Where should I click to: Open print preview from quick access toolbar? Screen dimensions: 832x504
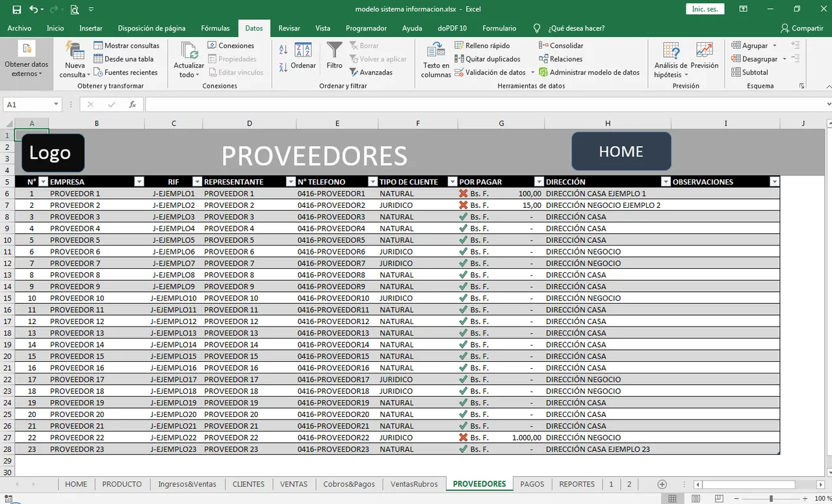[x=75, y=10]
